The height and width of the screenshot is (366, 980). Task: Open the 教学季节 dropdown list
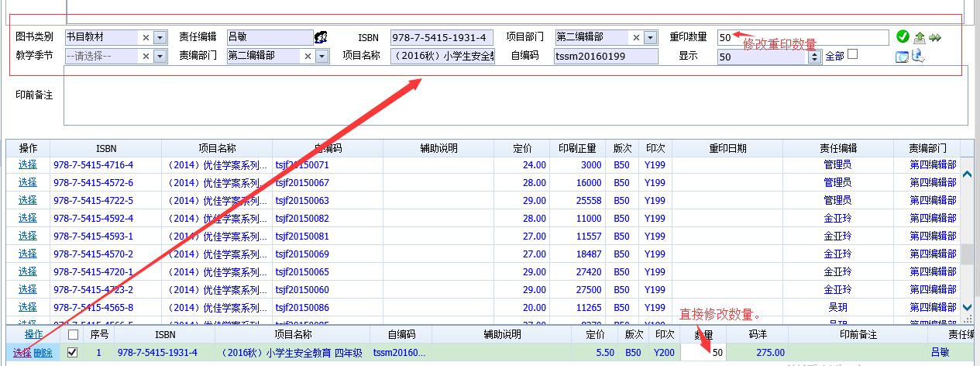[x=160, y=56]
